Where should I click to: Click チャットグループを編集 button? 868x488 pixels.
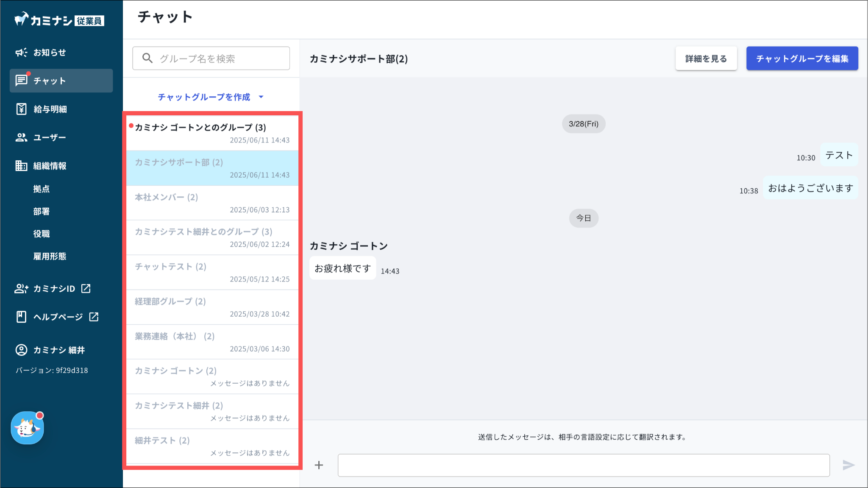(802, 59)
